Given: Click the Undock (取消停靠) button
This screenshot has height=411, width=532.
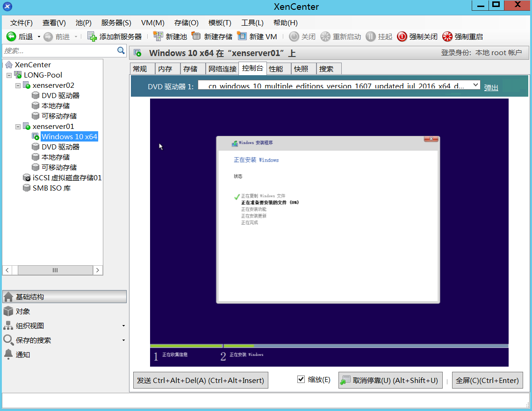Looking at the screenshot, I should pyautogui.click(x=390, y=380).
